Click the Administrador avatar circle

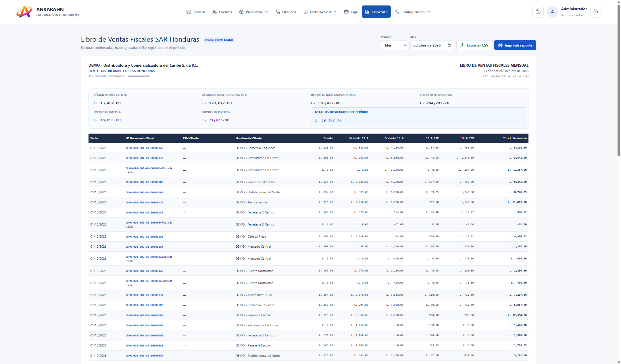[x=552, y=12]
